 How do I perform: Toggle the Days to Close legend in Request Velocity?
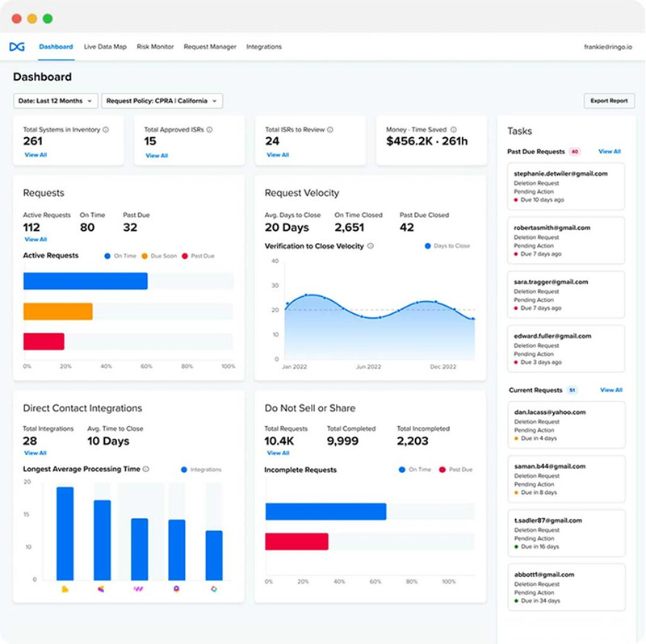tap(447, 247)
